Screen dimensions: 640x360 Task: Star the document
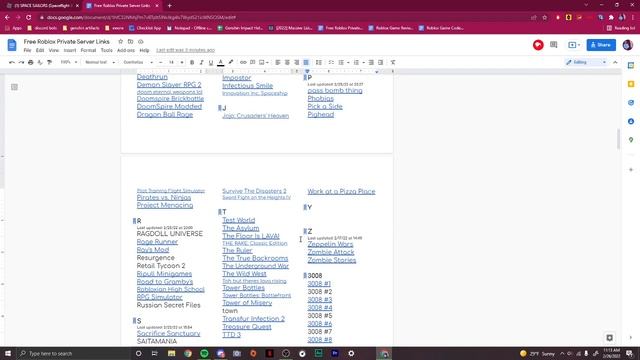tap(120, 42)
